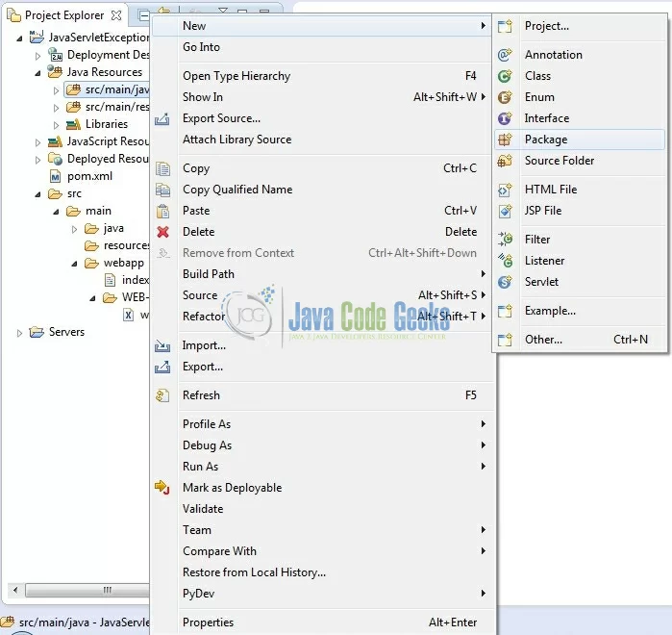Open the Build Path submenu
672x635 pixels.
point(321,274)
